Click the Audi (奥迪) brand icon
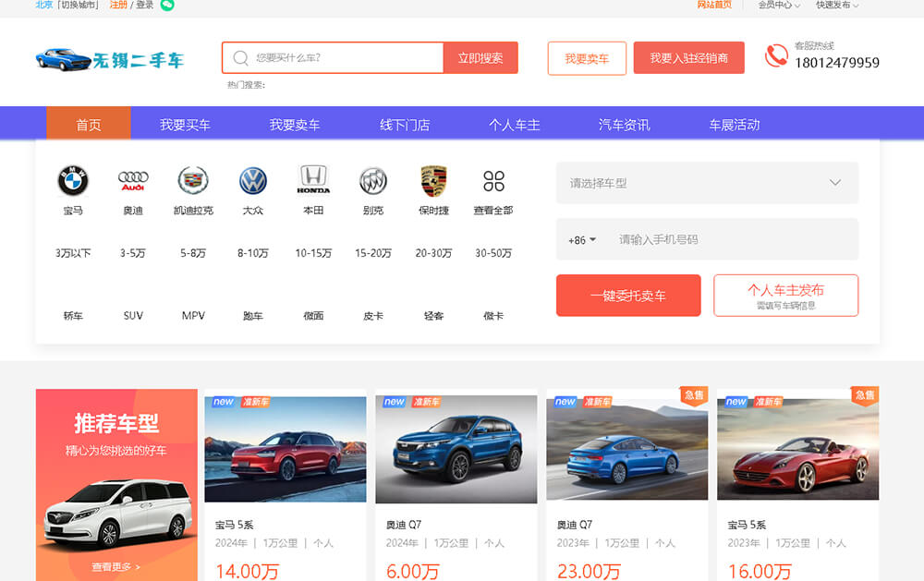This screenshot has height=581, width=924. 132,181
